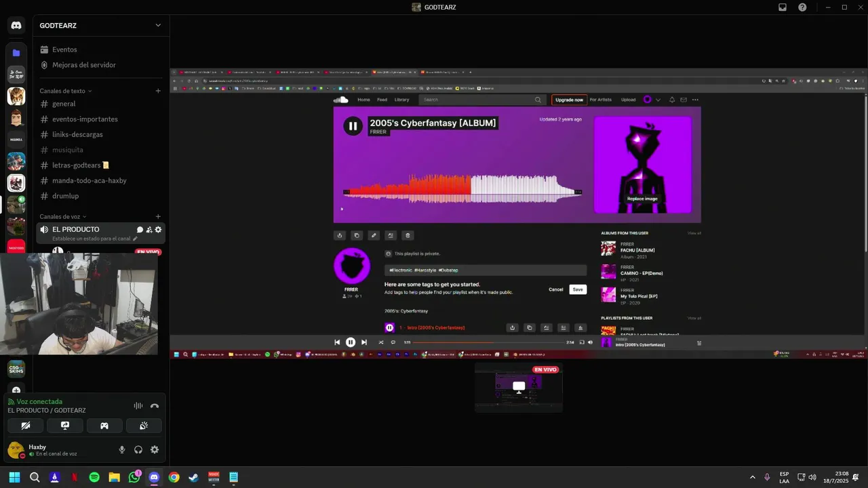Click the webcam video tile in sidebar
Image resolution: width=868 pixels, height=488 pixels.
80,304
